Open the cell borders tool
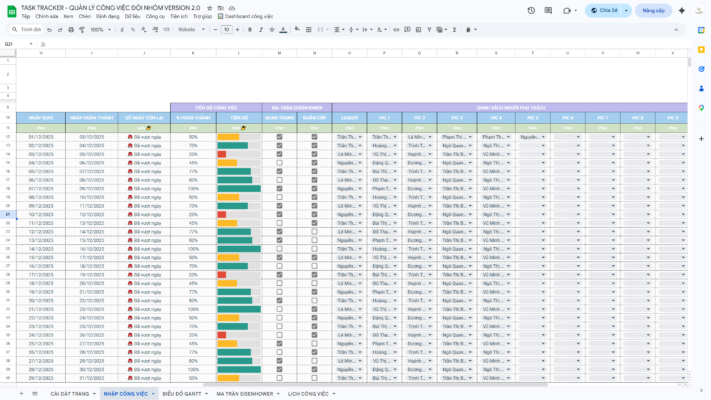Viewport: 711px width, 400px height. (x=309, y=29)
